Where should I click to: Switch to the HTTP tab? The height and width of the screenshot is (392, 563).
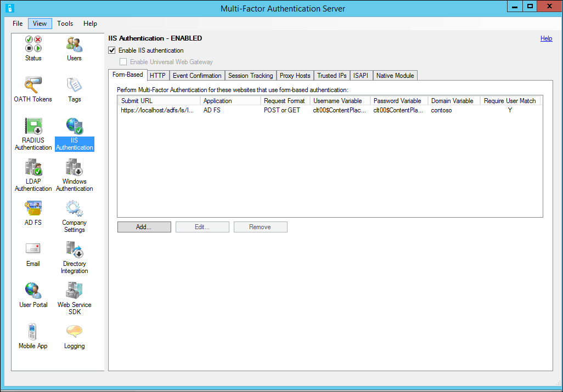coord(157,75)
